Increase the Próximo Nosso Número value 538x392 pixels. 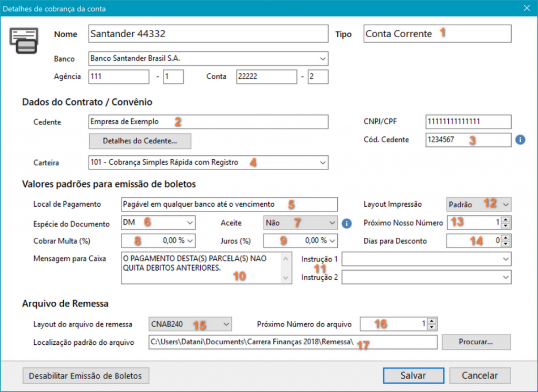505,220
